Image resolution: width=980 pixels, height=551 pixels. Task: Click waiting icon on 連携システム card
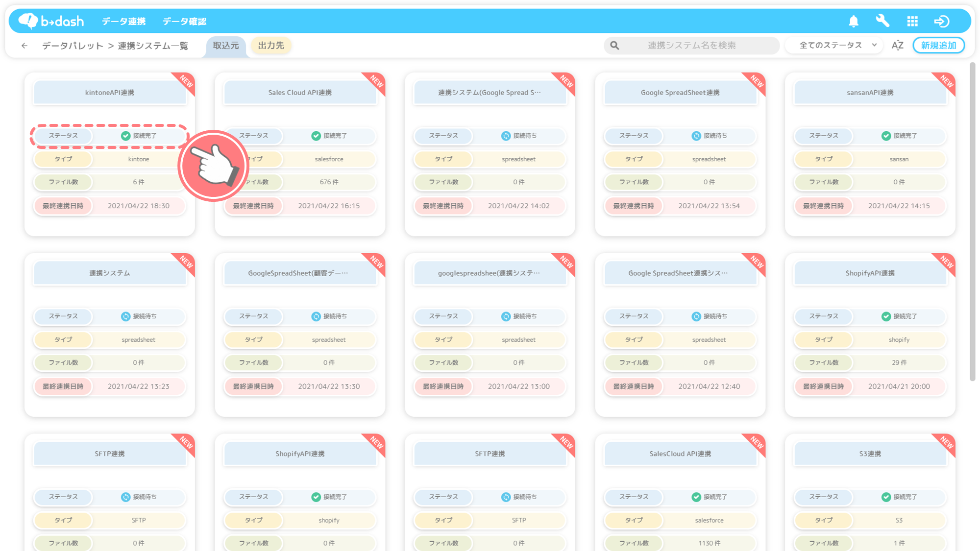tap(126, 316)
